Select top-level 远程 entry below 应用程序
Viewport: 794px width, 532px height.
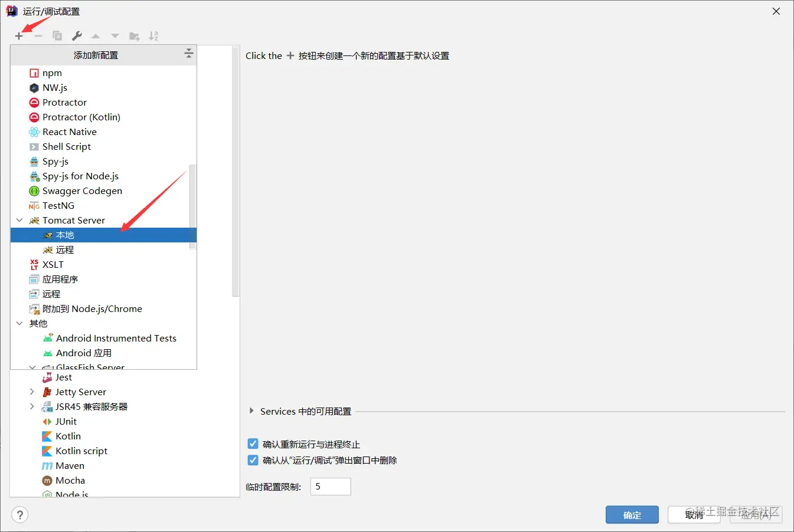[x=103, y=294]
